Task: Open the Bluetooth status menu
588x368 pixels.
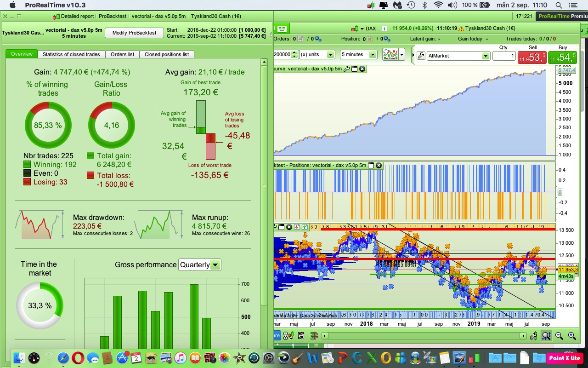Action: click(425, 5)
